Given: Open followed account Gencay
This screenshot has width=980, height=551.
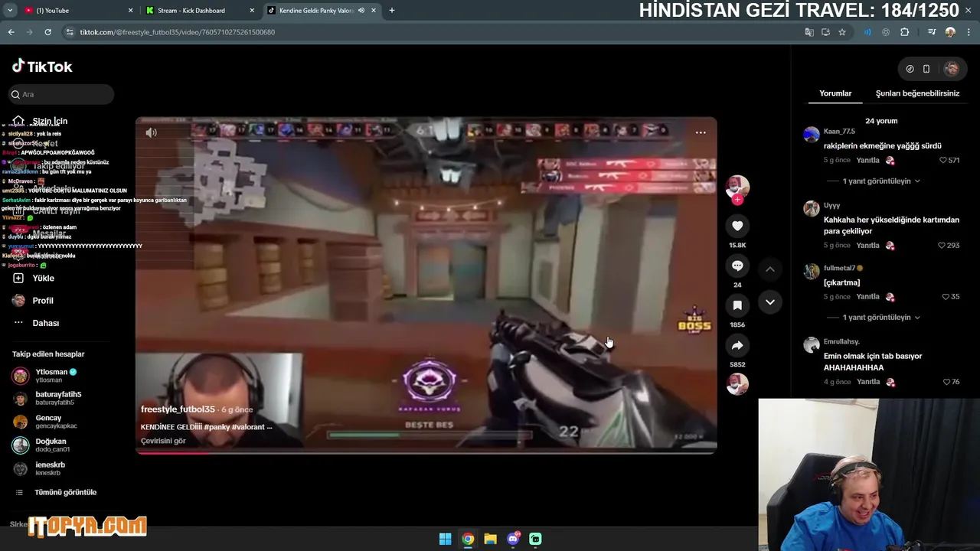Looking at the screenshot, I should coord(44,422).
